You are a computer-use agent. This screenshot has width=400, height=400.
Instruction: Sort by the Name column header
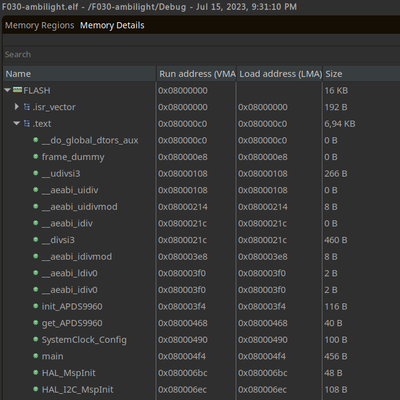pyautogui.click(x=79, y=74)
